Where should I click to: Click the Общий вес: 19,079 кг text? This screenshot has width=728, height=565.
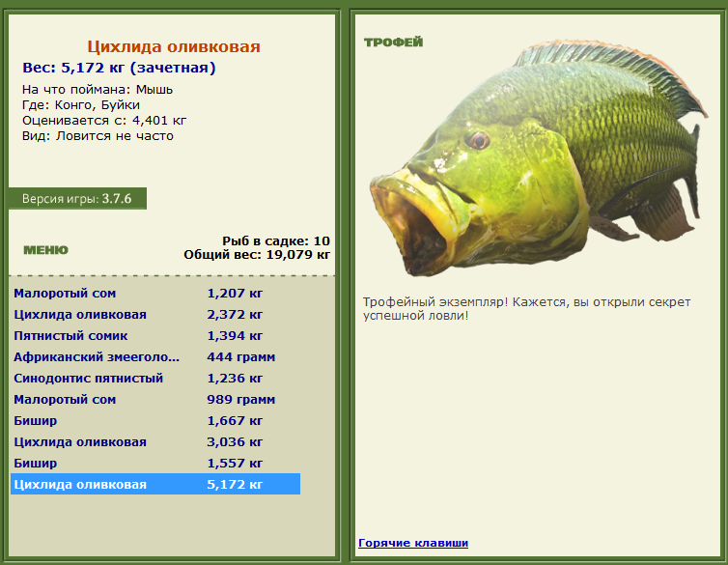[257, 254]
